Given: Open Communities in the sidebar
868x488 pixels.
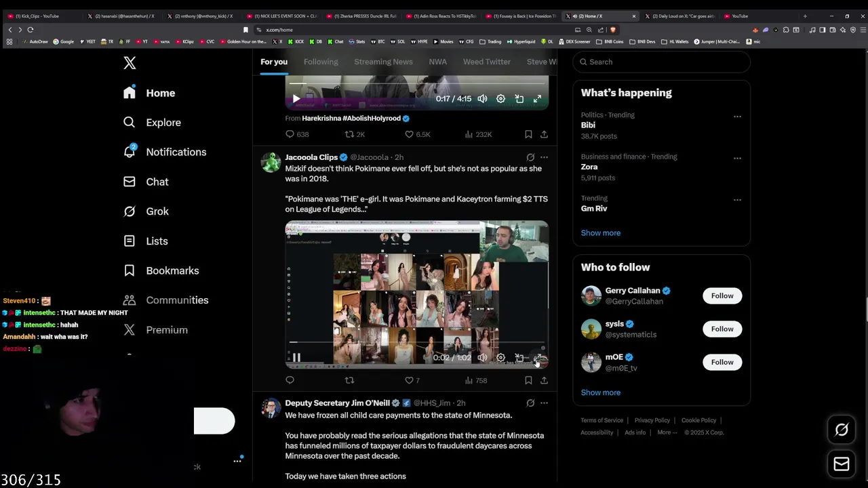Looking at the screenshot, I should (x=165, y=300).
